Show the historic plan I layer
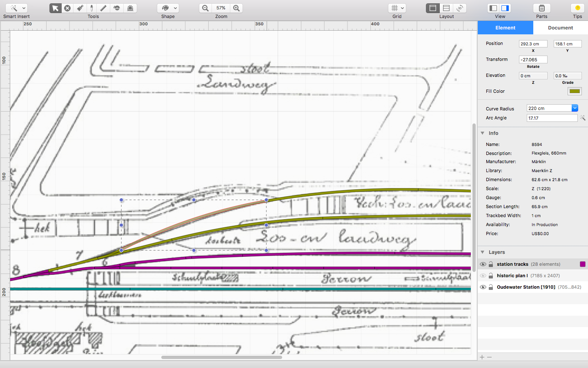The width and height of the screenshot is (588, 368). tap(483, 276)
